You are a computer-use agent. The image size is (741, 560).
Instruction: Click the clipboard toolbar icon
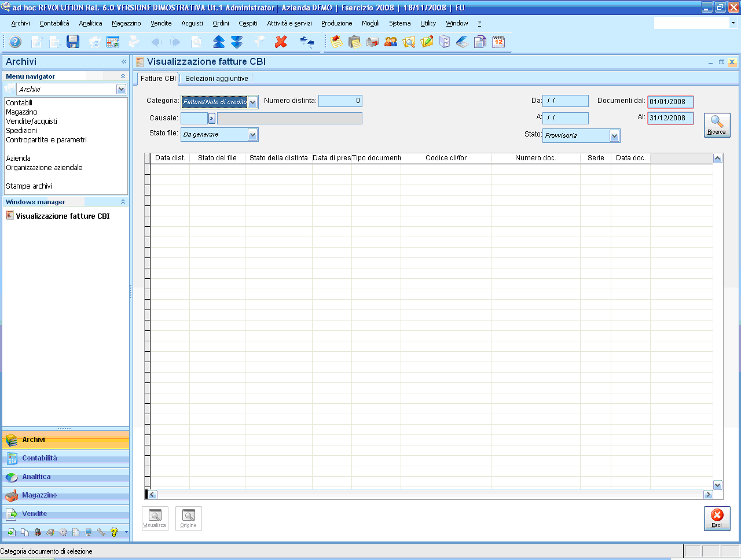[355, 42]
